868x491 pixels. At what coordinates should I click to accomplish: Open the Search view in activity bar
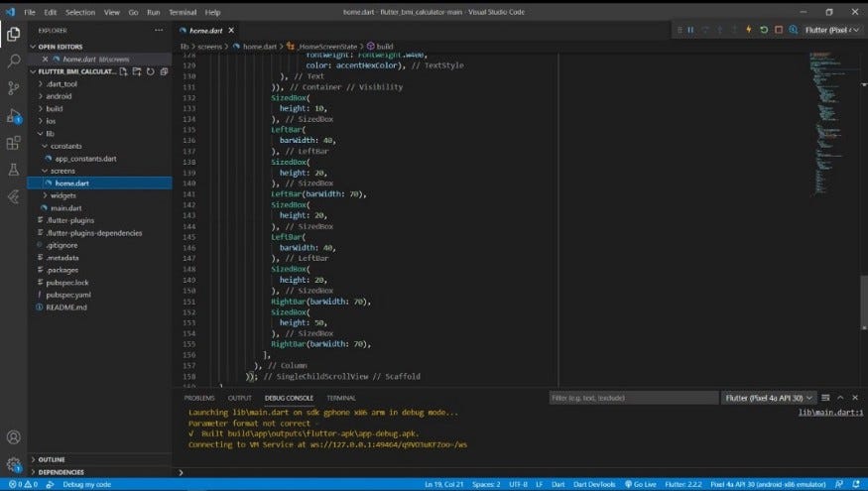coord(13,61)
